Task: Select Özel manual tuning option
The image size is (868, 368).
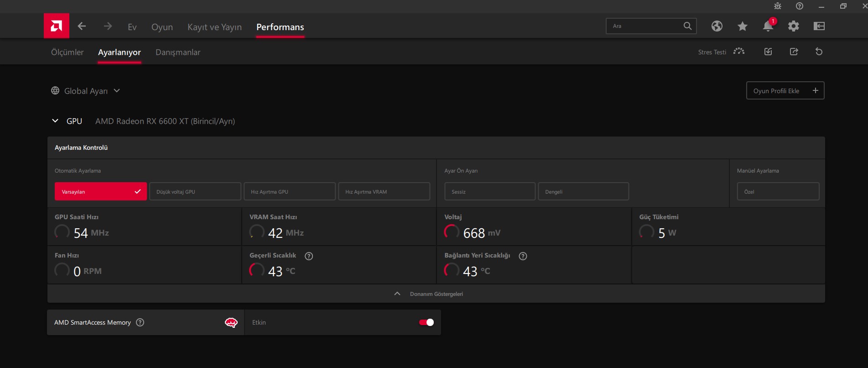Action: coord(778,191)
